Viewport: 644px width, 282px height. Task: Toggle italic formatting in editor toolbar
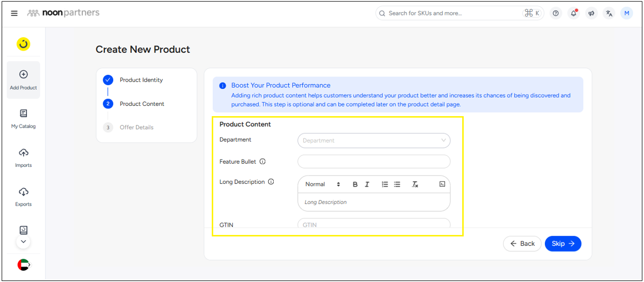(x=367, y=184)
